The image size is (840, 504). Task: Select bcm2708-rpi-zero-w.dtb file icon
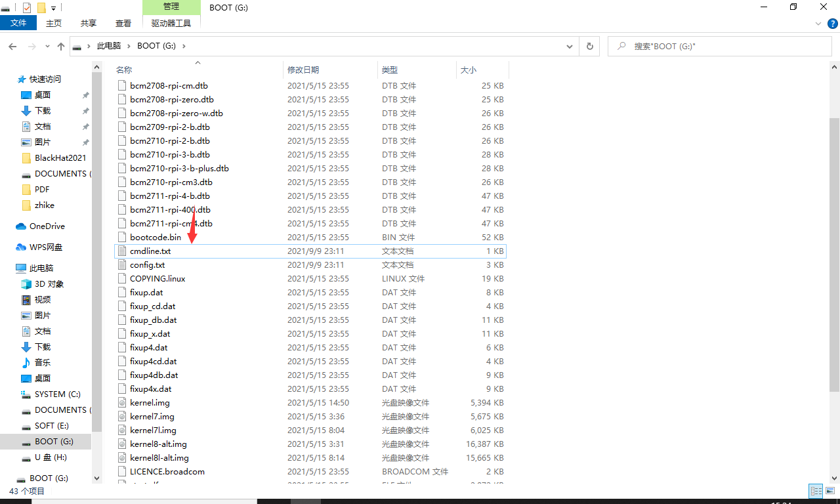121,114
